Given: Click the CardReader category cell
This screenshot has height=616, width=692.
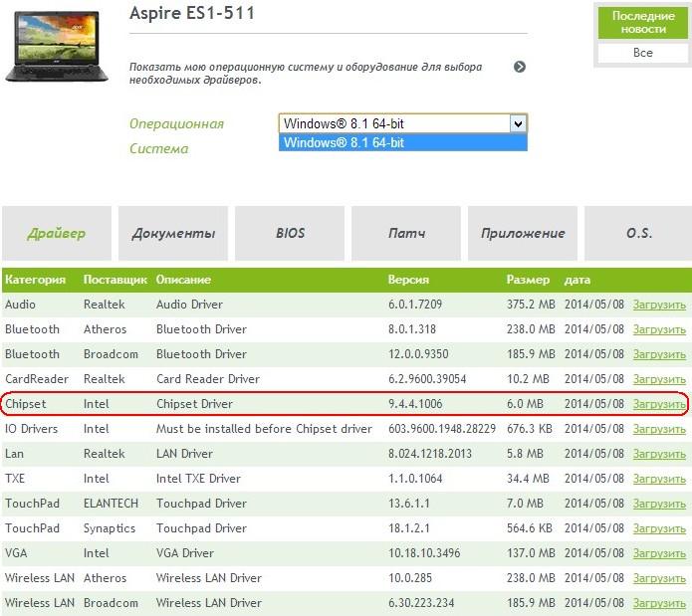Looking at the screenshot, I should click(x=37, y=379).
